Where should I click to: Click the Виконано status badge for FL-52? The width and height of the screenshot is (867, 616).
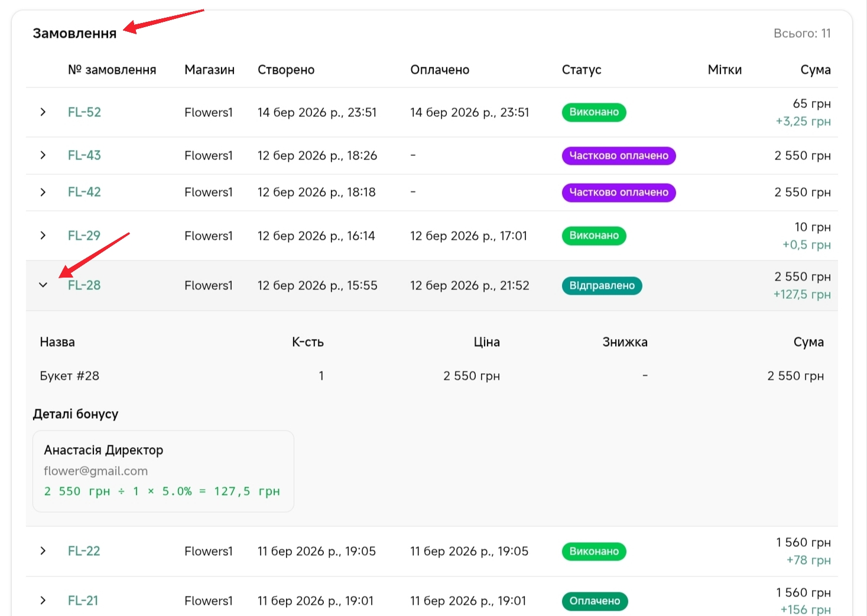(x=593, y=112)
